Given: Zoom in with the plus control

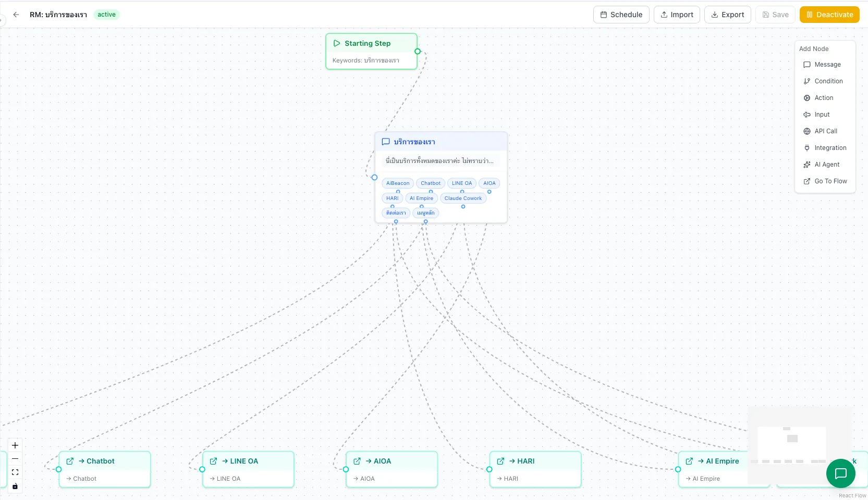Looking at the screenshot, I should point(15,445).
